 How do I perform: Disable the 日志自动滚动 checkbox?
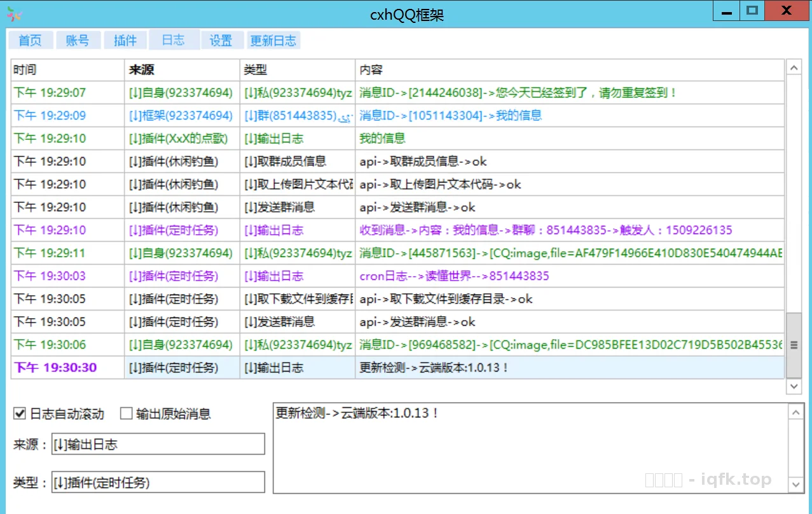[18, 413]
